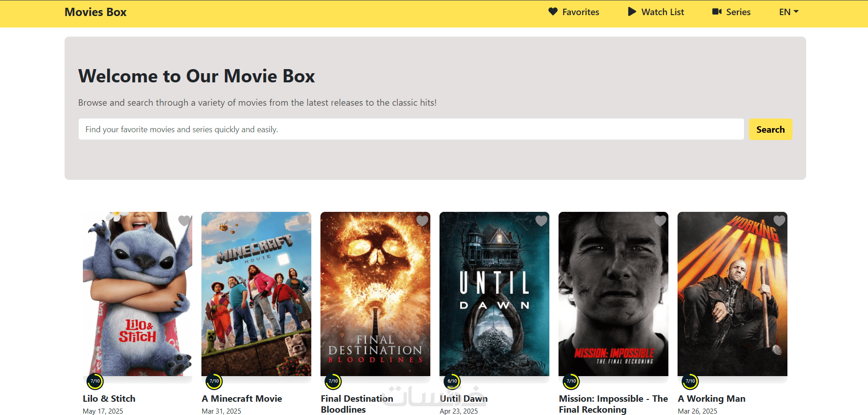Click the A Minecraft Movie title
Image resolution: width=868 pixels, height=415 pixels.
point(242,399)
